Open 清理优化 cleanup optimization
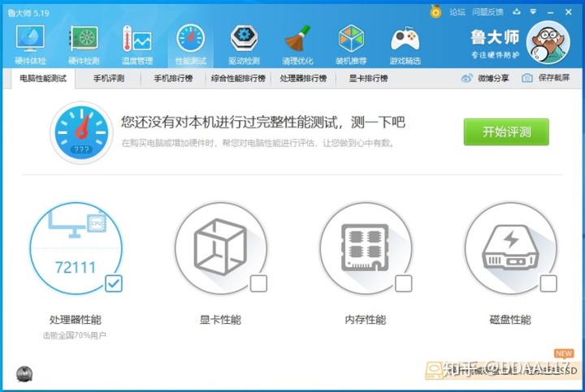Image resolution: width=585 pixels, height=392 pixels. pos(297,45)
